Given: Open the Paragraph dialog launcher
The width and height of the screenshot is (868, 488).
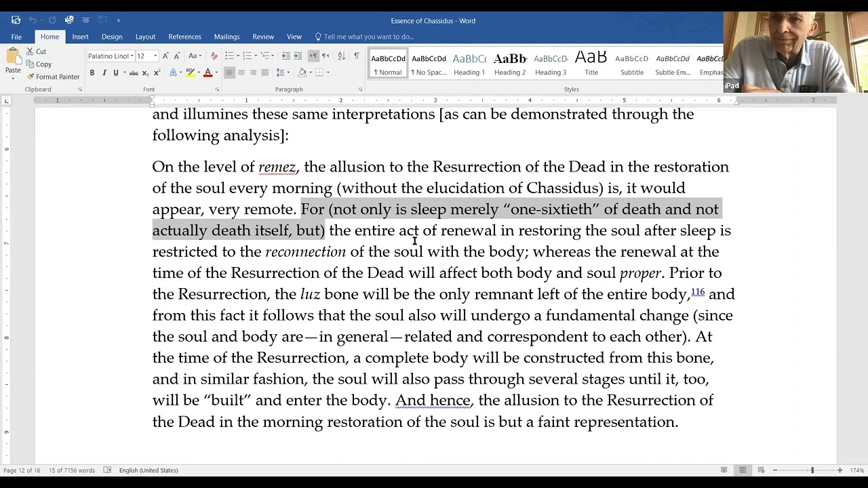Looking at the screenshot, I should (360, 89).
